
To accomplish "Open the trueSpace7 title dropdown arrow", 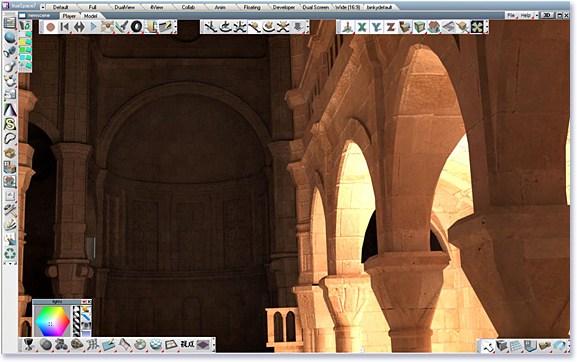I will pos(43,7).
